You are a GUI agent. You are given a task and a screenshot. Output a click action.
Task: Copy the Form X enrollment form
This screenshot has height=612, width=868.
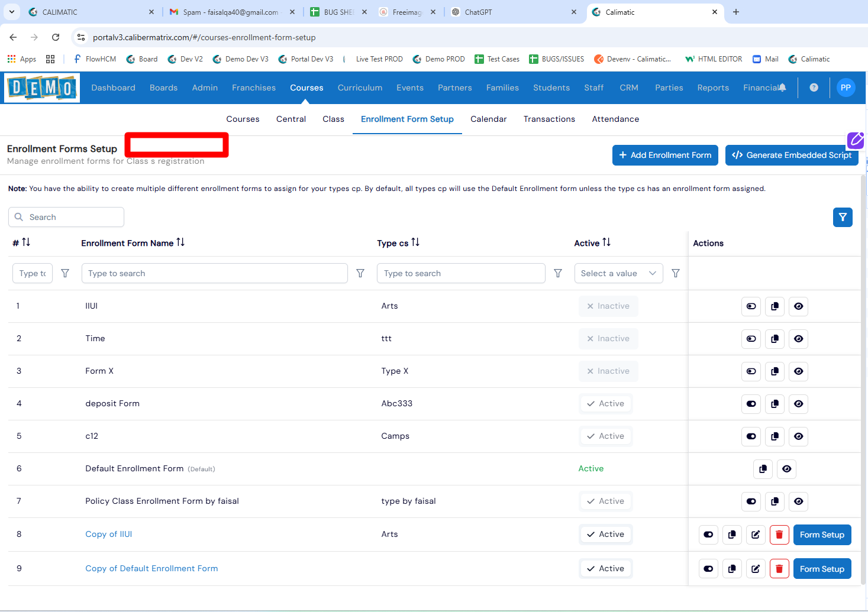[775, 371]
